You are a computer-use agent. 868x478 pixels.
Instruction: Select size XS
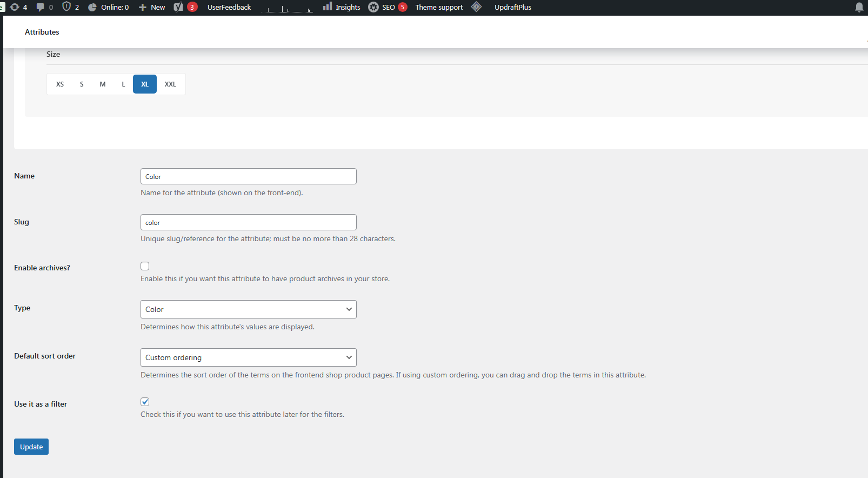click(x=60, y=84)
